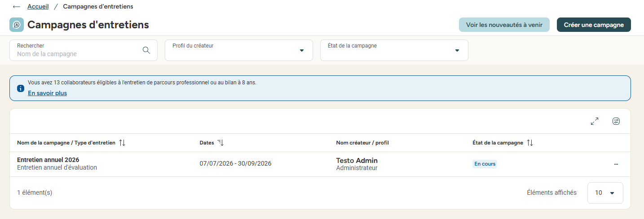This screenshot has height=219, width=644.
Task: Open the Profil du créateur dropdown
Action: click(239, 50)
